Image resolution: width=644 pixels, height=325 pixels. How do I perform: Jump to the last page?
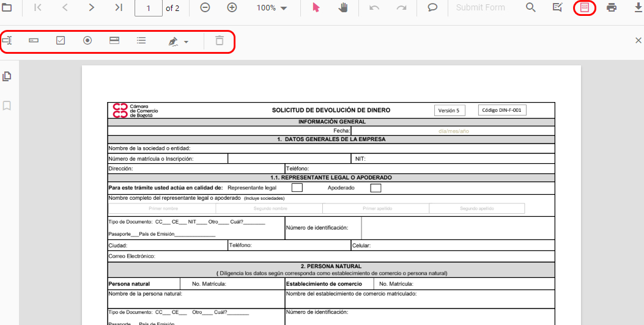[119, 7]
